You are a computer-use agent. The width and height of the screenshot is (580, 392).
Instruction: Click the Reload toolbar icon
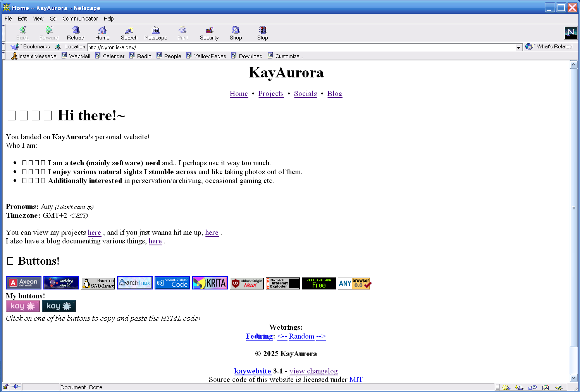click(76, 31)
